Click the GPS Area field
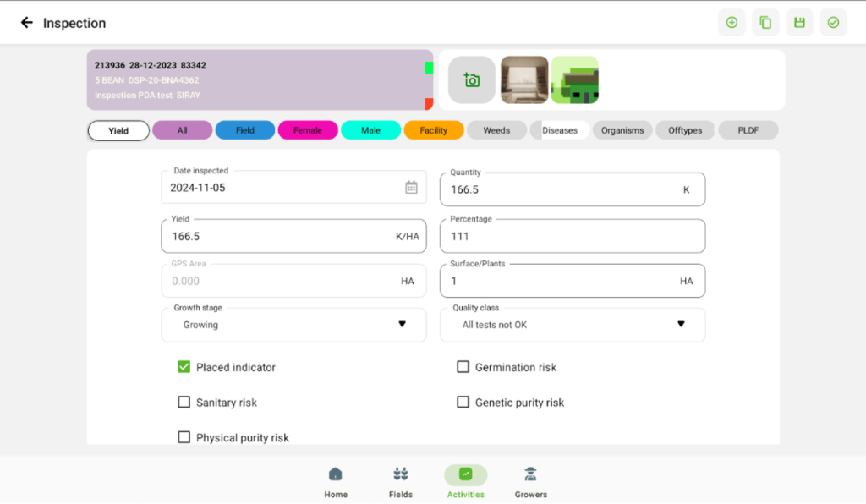Screen dimensions: 866x504 (293, 281)
